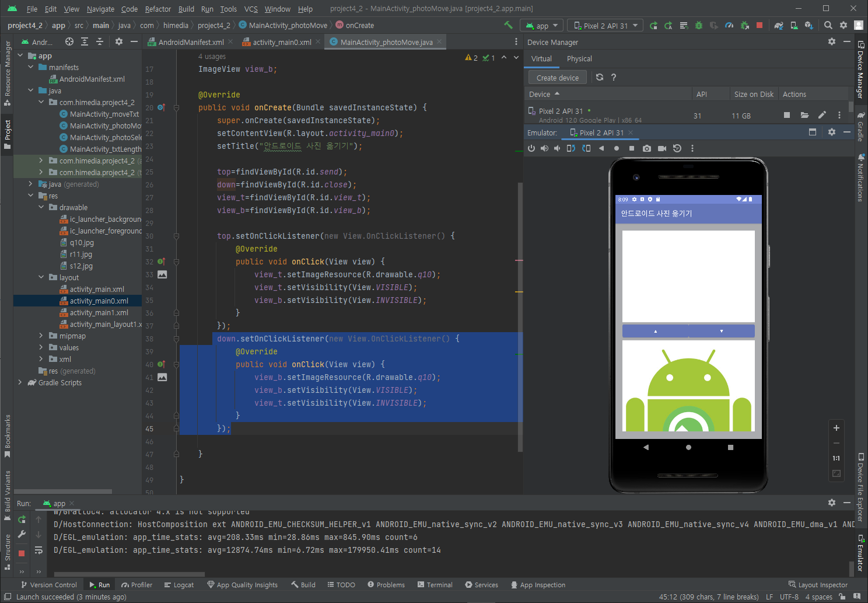Expand the Gradle Scripts node
Screen dimensions: 868x603
[x=20, y=382]
